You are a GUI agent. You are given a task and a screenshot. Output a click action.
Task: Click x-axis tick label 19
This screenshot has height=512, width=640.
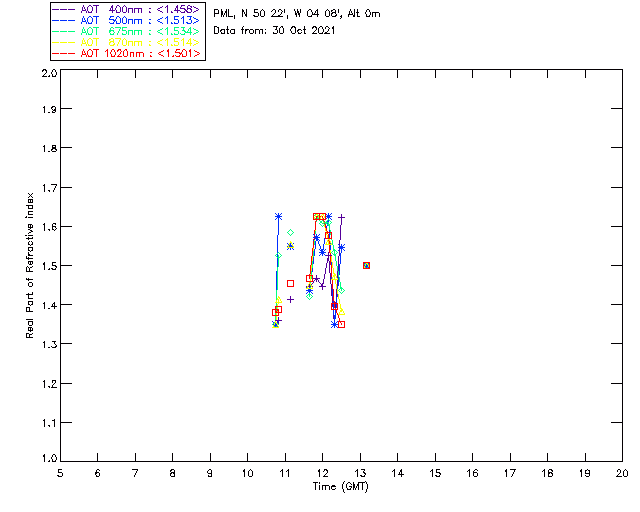tap(585, 473)
